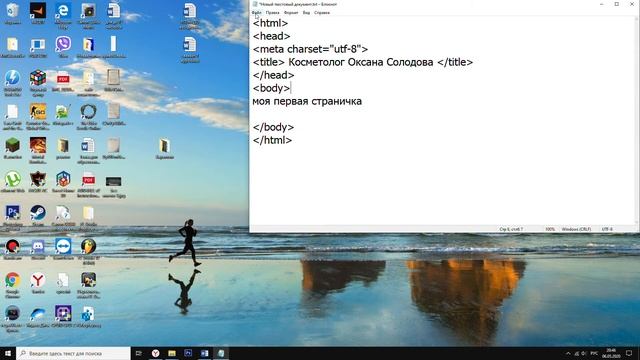
Task: Click the 100% zoom status bar entry
Action: pos(550,229)
